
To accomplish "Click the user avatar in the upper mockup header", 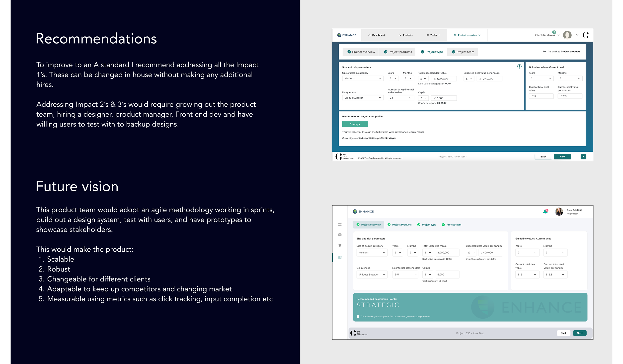I will click(x=567, y=35).
